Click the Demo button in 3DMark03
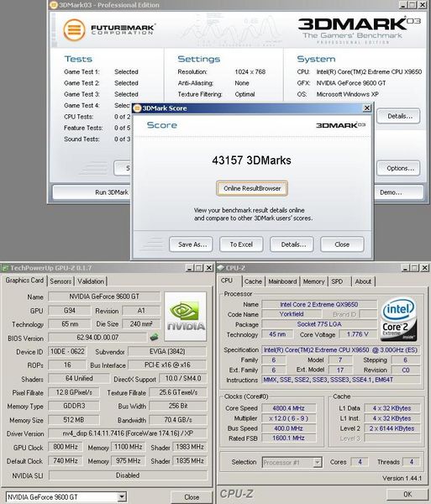This screenshot has width=431, height=504. (399, 192)
